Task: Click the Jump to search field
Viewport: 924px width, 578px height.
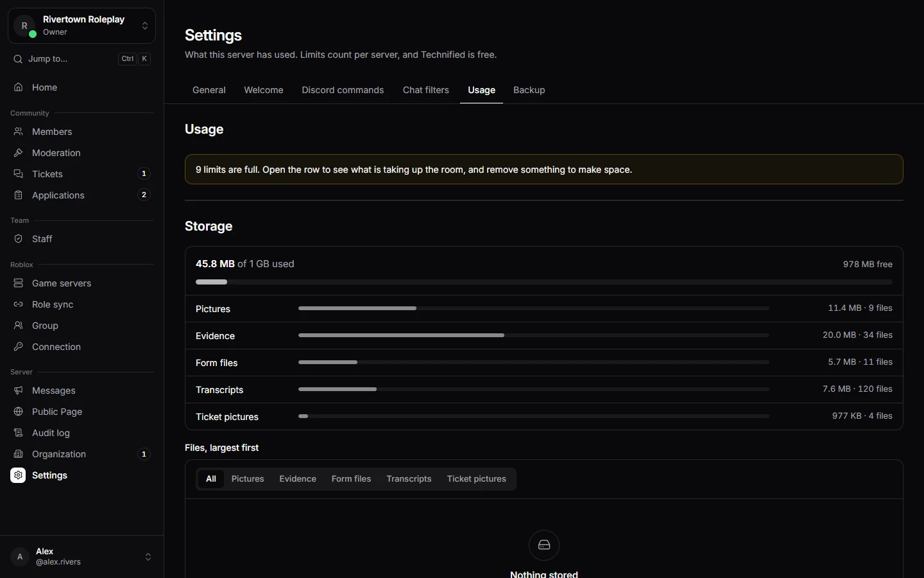Action: pos(81,59)
